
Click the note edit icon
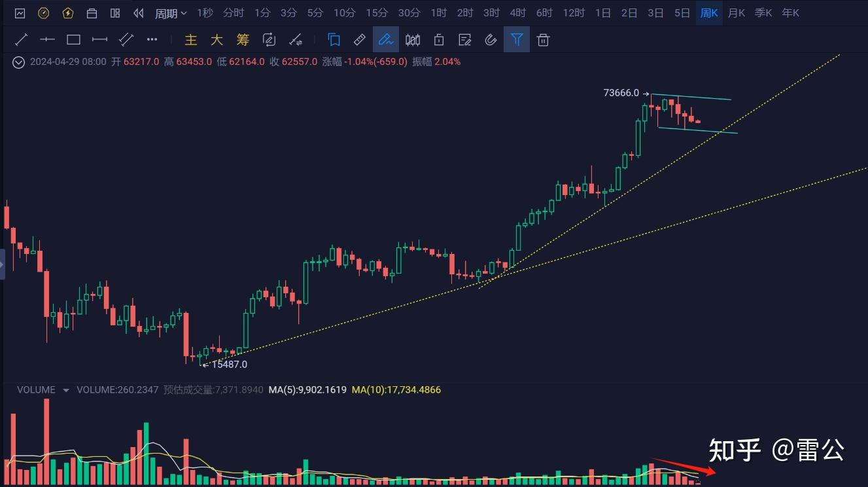[465, 40]
